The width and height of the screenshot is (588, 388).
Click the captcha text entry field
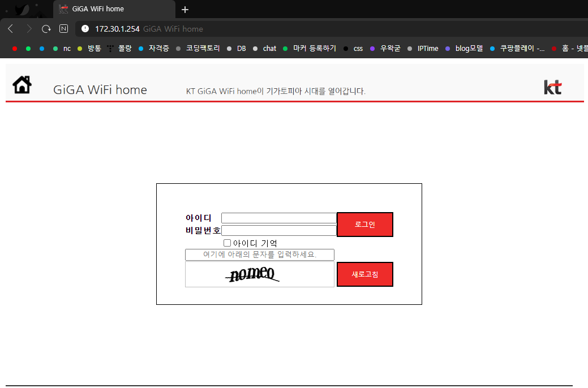coord(260,255)
